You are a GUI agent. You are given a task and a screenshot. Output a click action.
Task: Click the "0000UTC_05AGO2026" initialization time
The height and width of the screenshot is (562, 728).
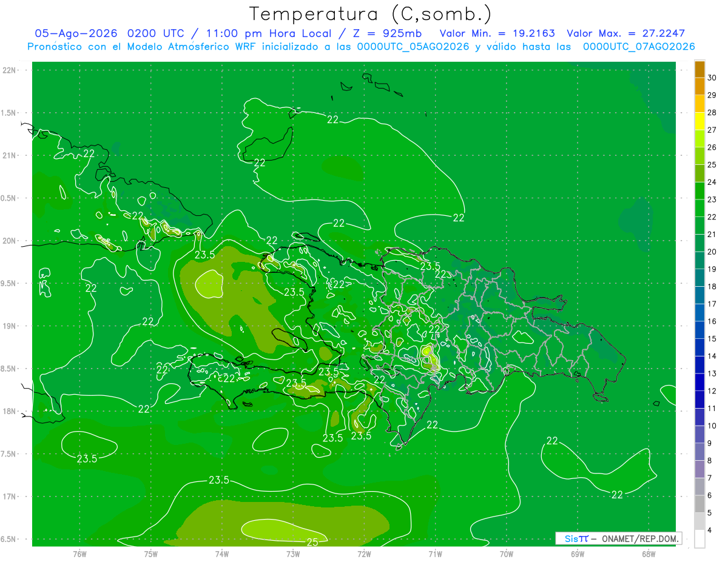[x=413, y=47]
